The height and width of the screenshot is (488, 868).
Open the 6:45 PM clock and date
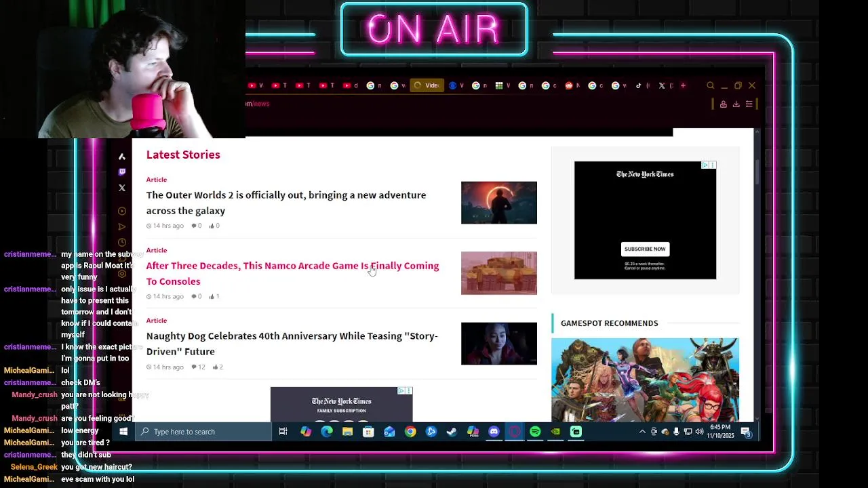[x=720, y=432]
